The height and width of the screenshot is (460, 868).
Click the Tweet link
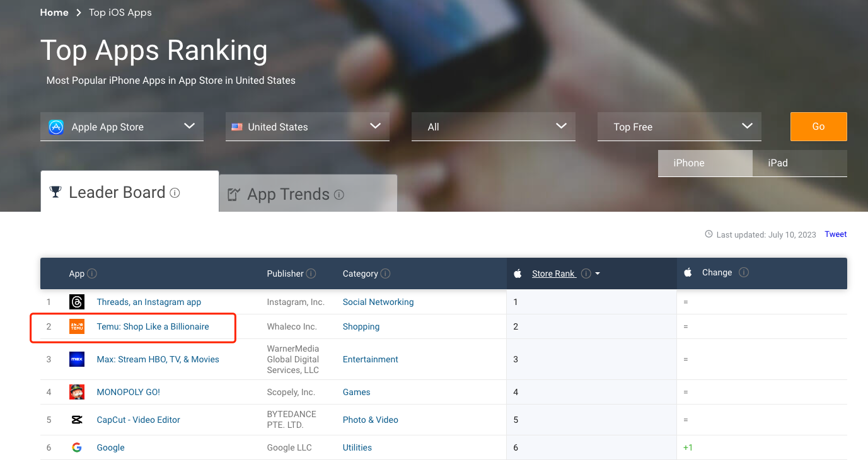coord(836,234)
